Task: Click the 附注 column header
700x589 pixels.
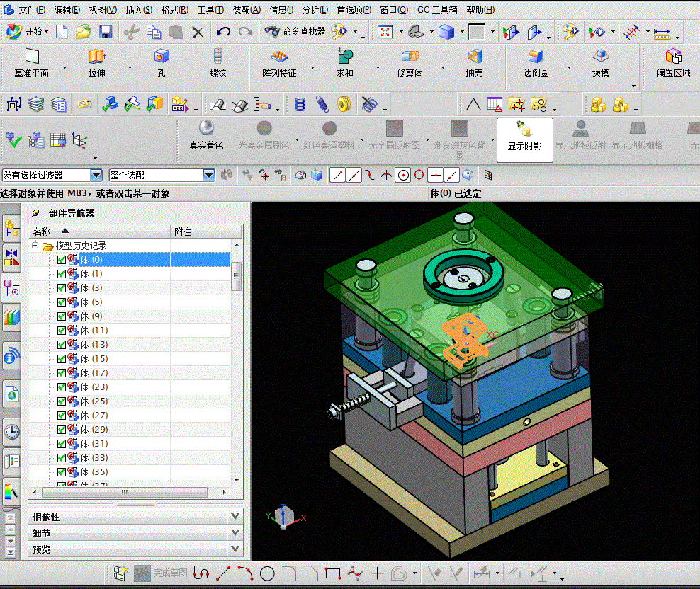Action: point(207,231)
